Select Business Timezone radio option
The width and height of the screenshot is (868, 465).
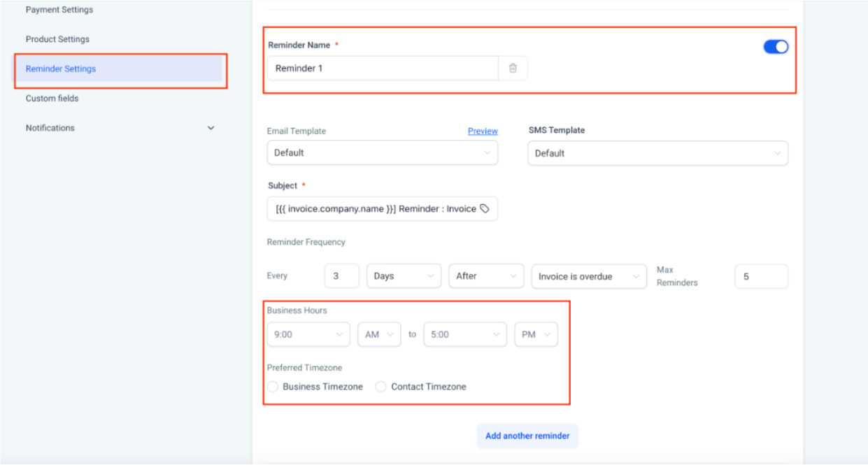click(273, 387)
